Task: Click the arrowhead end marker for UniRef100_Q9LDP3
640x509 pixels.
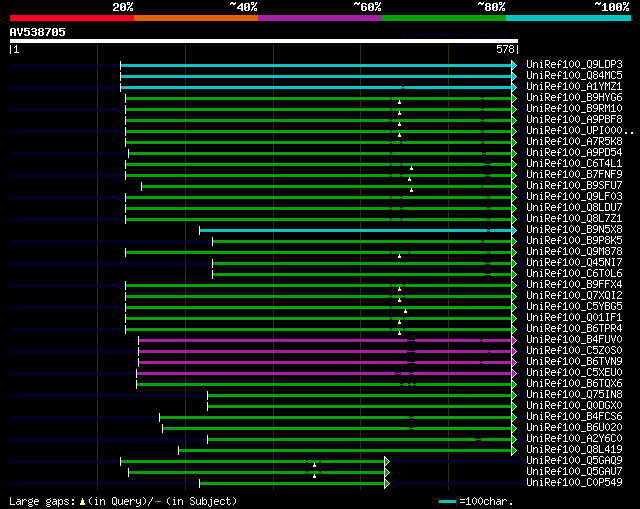Action: 514,65
